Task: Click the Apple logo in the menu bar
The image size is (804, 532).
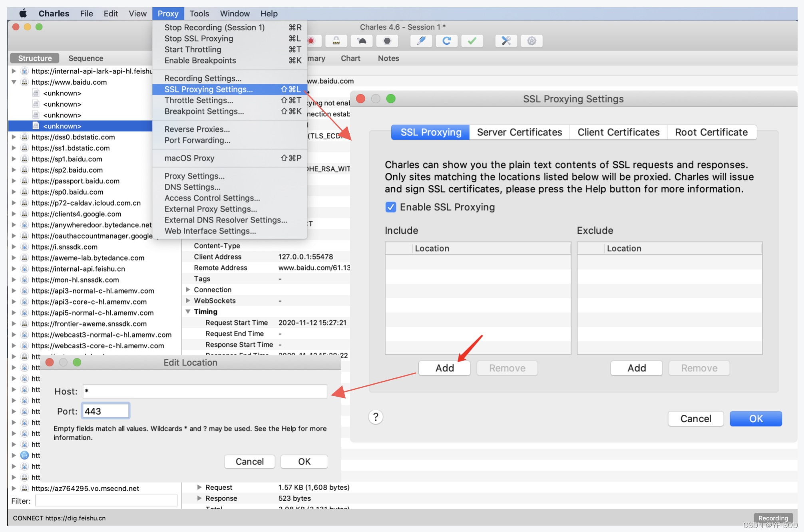Action: pyautogui.click(x=23, y=14)
